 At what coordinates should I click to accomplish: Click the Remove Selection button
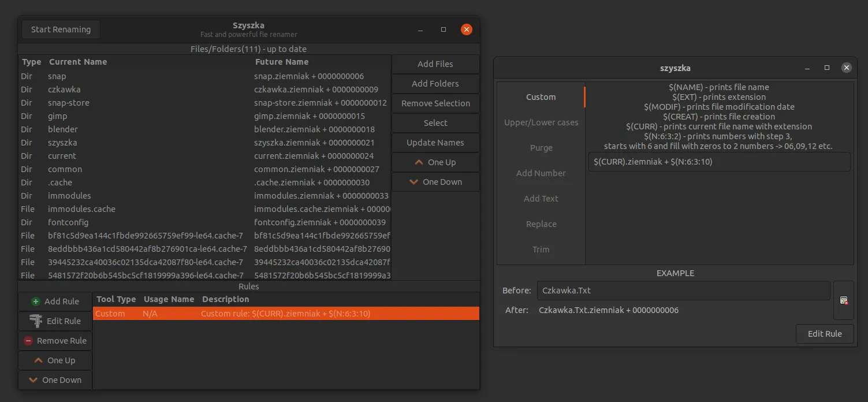[x=435, y=103]
